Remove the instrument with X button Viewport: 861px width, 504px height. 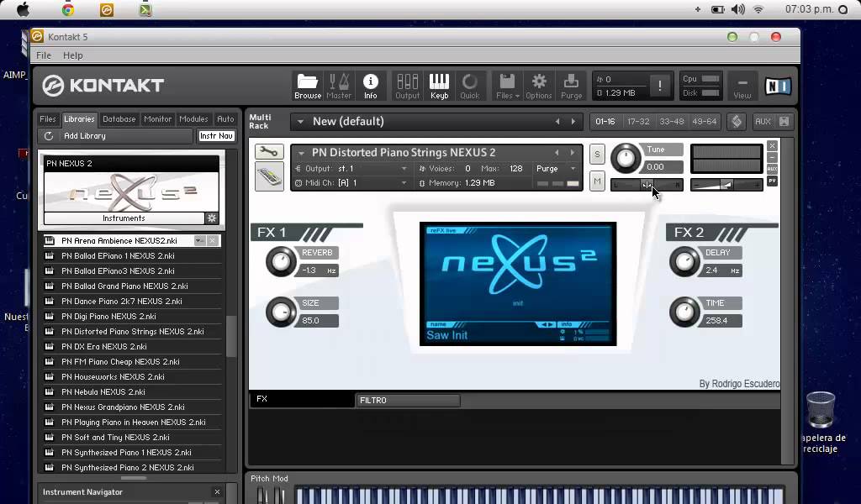[772, 146]
